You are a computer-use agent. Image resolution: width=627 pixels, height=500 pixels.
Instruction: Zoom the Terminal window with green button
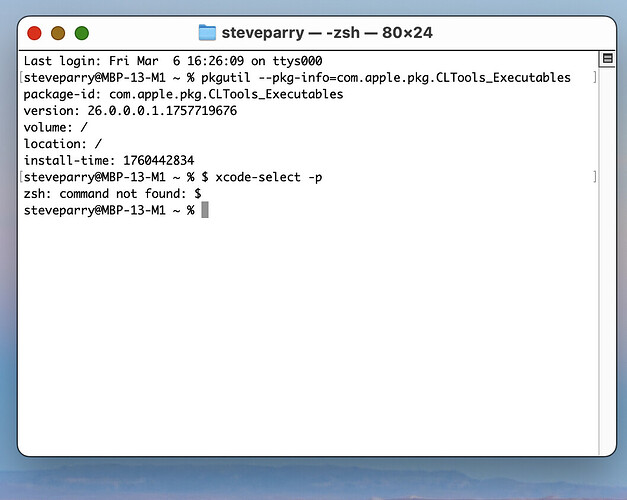coord(82,33)
